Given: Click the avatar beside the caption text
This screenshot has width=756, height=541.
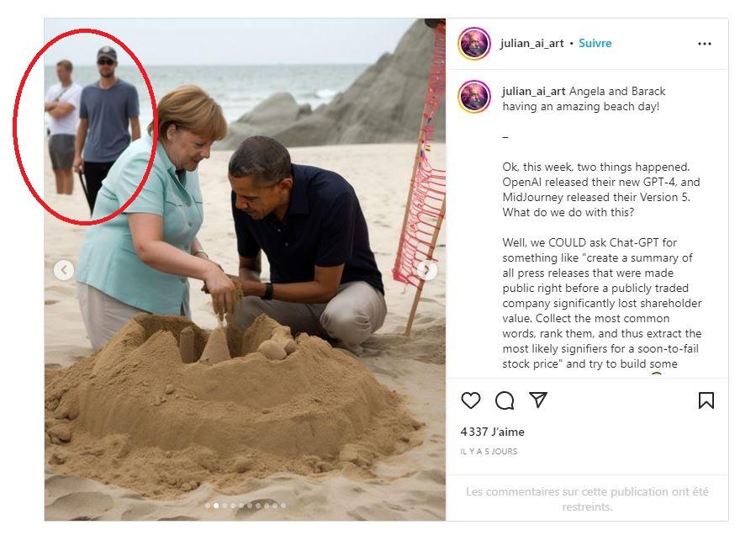Looking at the screenshot, I should click(474, 98).
